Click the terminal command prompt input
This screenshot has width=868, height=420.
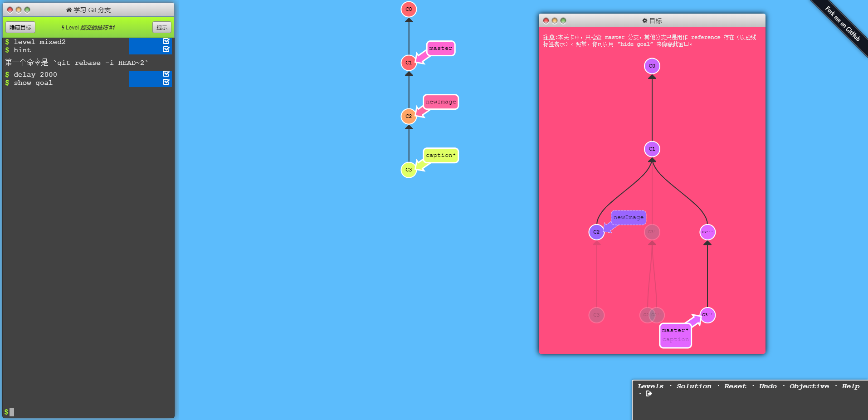[x=88, y=412]
